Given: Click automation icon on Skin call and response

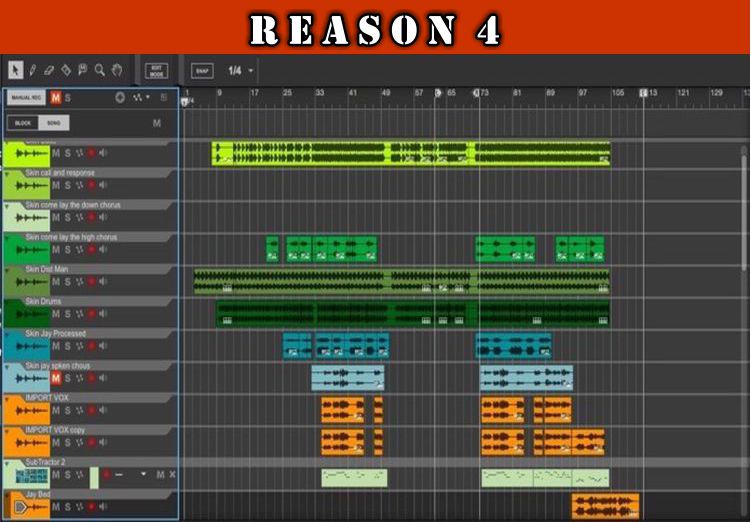Looking at the screenshot, I should tap(80, 185).
